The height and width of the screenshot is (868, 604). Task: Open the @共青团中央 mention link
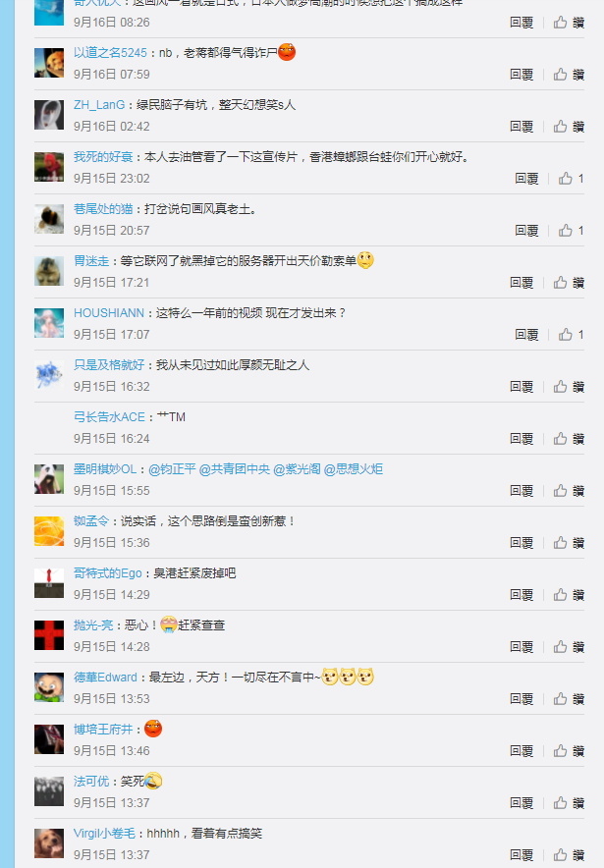pyautogui.click(x=234, y=469)
